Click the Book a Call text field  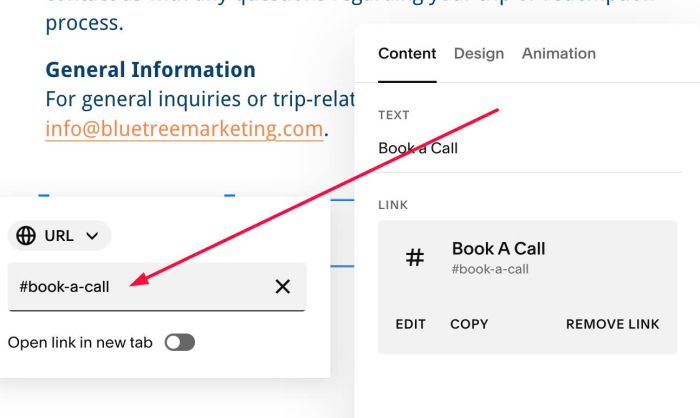coord(530,148)
